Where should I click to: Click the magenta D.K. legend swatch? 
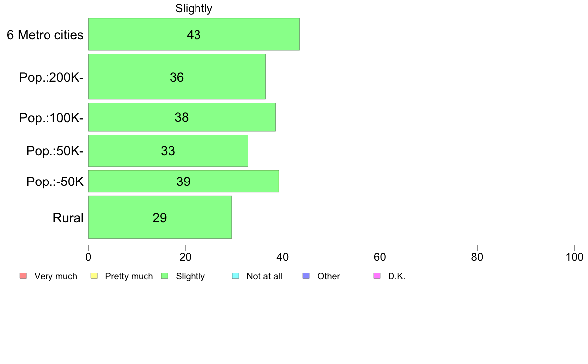[377, 276]
